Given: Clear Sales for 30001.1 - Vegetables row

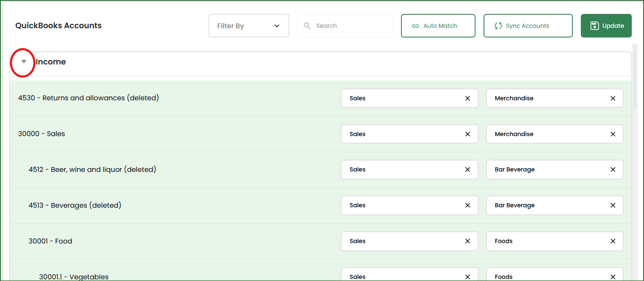Looking at the screenshot, I should click(x=468, y=277).
